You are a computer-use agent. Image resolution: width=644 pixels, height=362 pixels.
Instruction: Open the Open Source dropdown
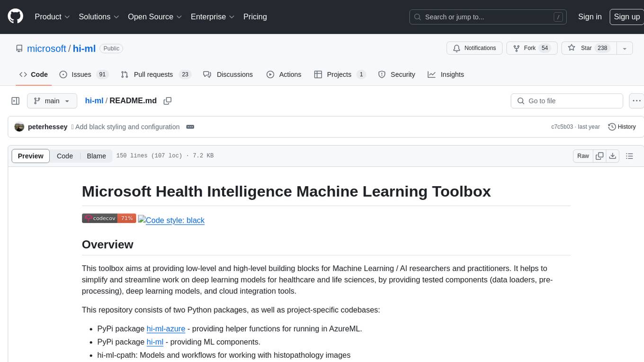[x=155, y=17]
